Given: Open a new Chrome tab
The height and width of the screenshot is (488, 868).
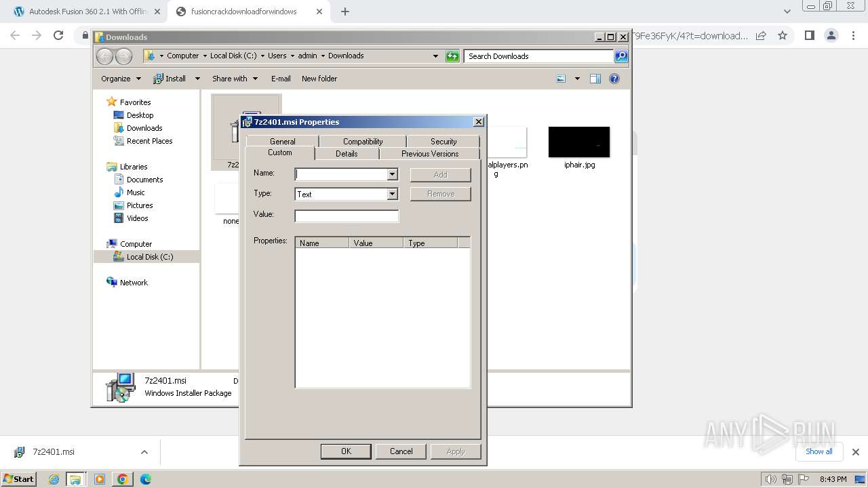Looking at the screenshot, I should [x=345, y=12].
